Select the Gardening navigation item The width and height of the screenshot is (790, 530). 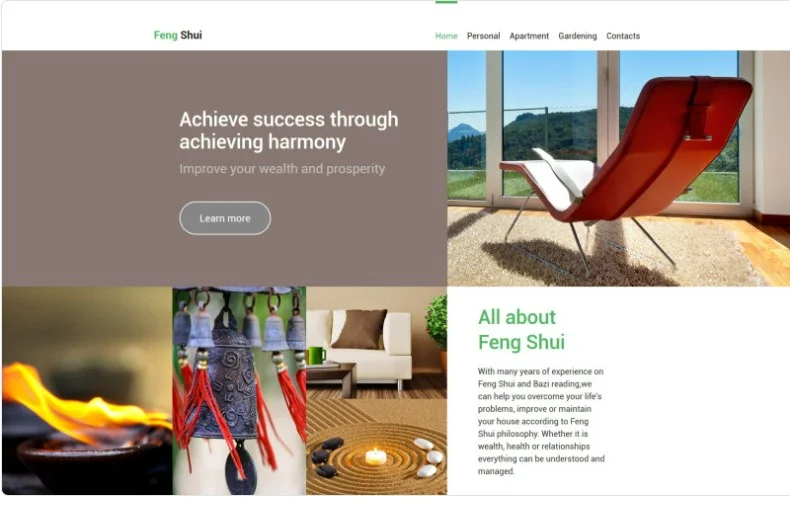(577, 36)
